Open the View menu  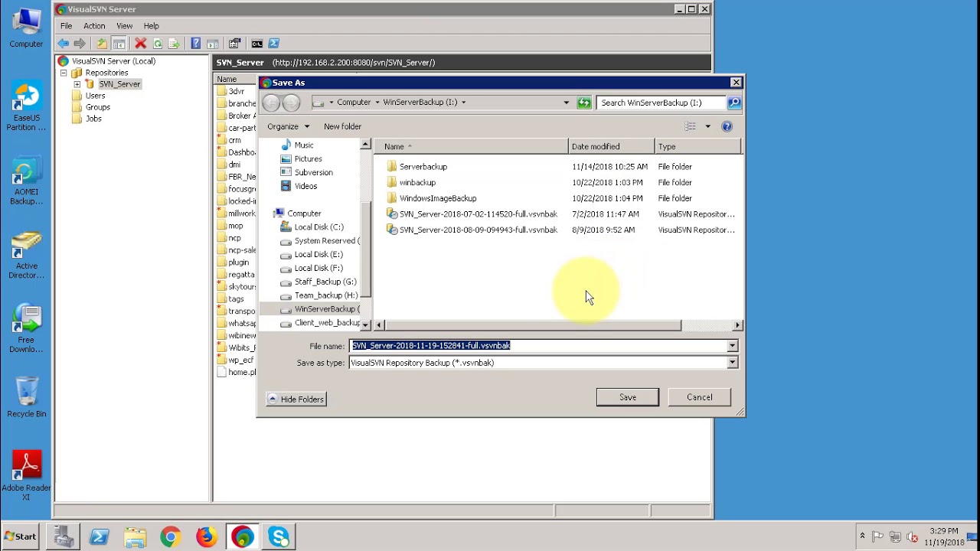point(124,26)
